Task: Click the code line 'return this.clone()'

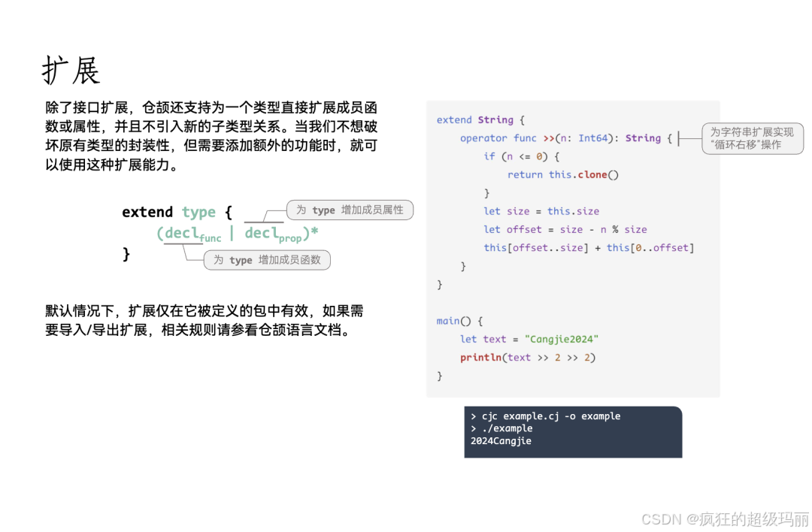Action: tap(563, 175)
